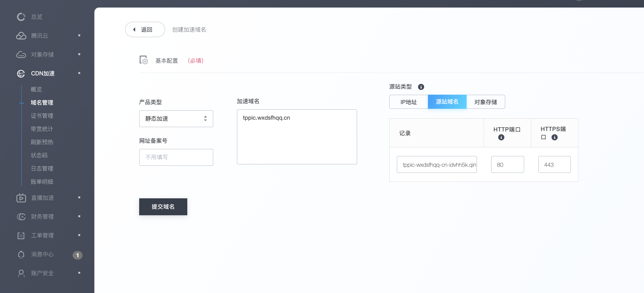The width and height of the screenshot is (644, 293).
Task: Click the CDN加速 globe icon
Action: coord(21,73)
